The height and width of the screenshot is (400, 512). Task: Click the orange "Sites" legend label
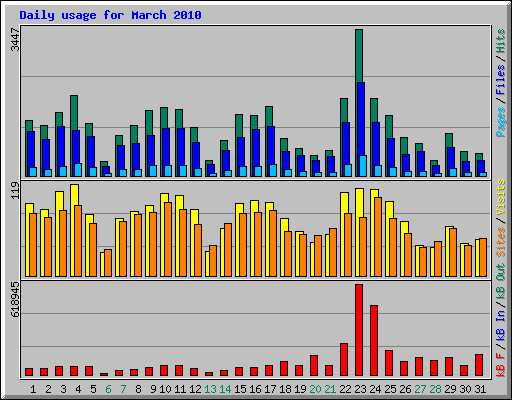501,242
